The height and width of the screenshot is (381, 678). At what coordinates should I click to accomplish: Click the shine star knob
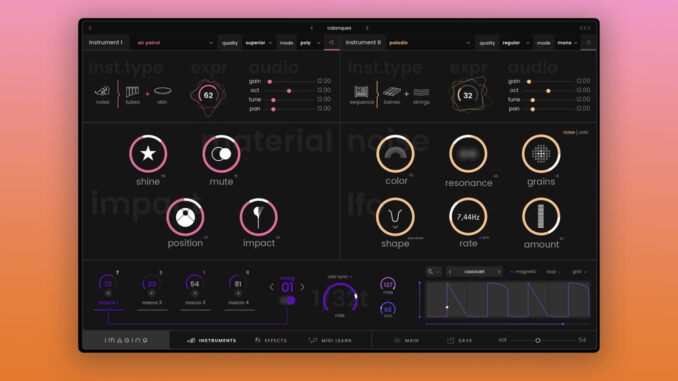148,154
